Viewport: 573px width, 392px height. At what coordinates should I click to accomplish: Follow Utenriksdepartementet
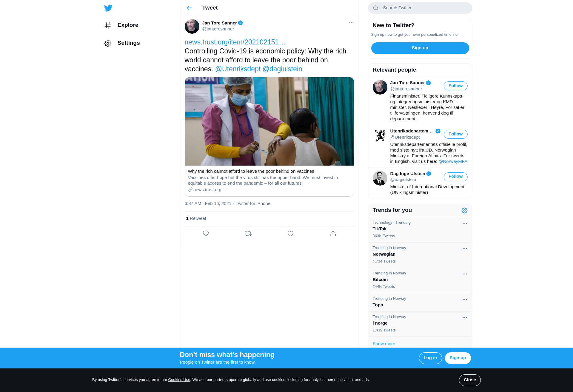coord(455,134)
